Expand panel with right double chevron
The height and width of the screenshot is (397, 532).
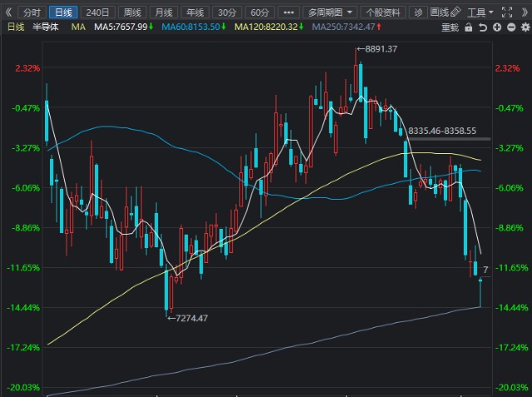pyautogui.click(x=525, y=12)
